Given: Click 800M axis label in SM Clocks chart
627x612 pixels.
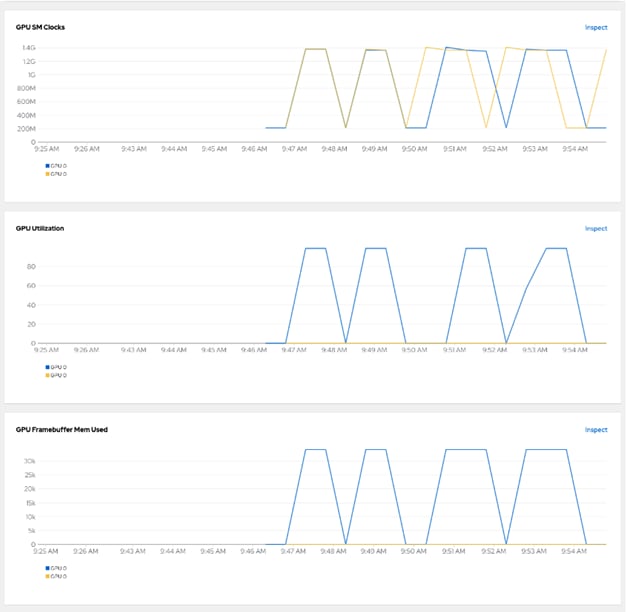Looking at the screenshot, I should click(x=26, y=88).
